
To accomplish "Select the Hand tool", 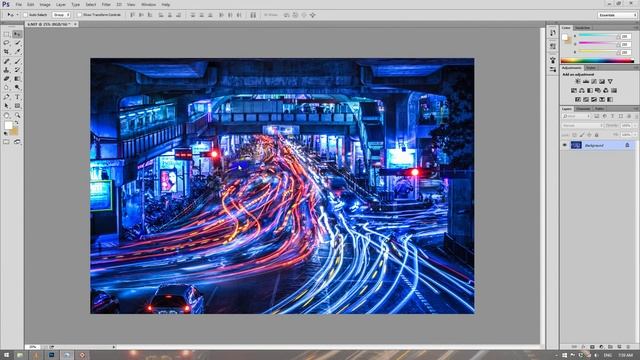I will pyautogui.click(x=7, y=115).
